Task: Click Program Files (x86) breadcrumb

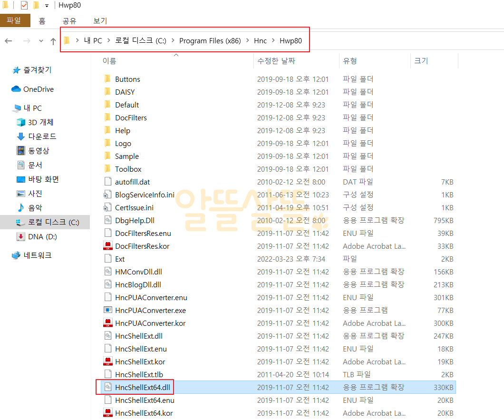Action: pyautogui.click(x=210, y=41)
